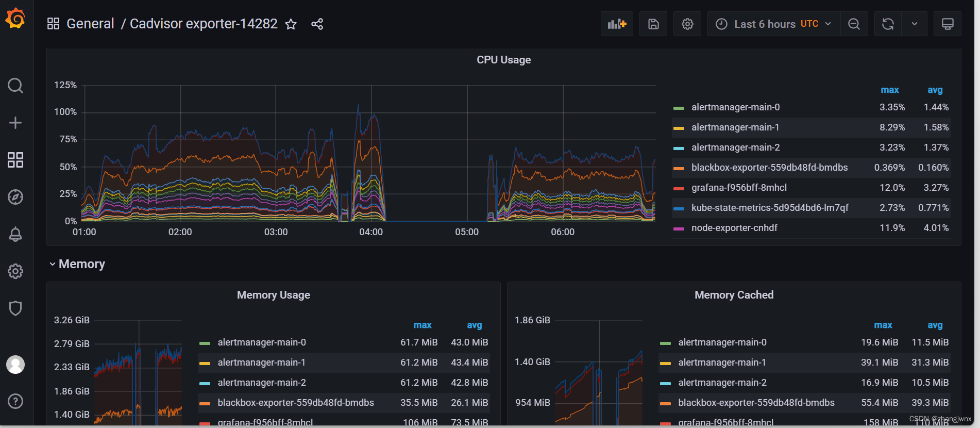
Task: Toggle alertmanager-main-2 series in CPU Usage
Action: pos(735,147)
